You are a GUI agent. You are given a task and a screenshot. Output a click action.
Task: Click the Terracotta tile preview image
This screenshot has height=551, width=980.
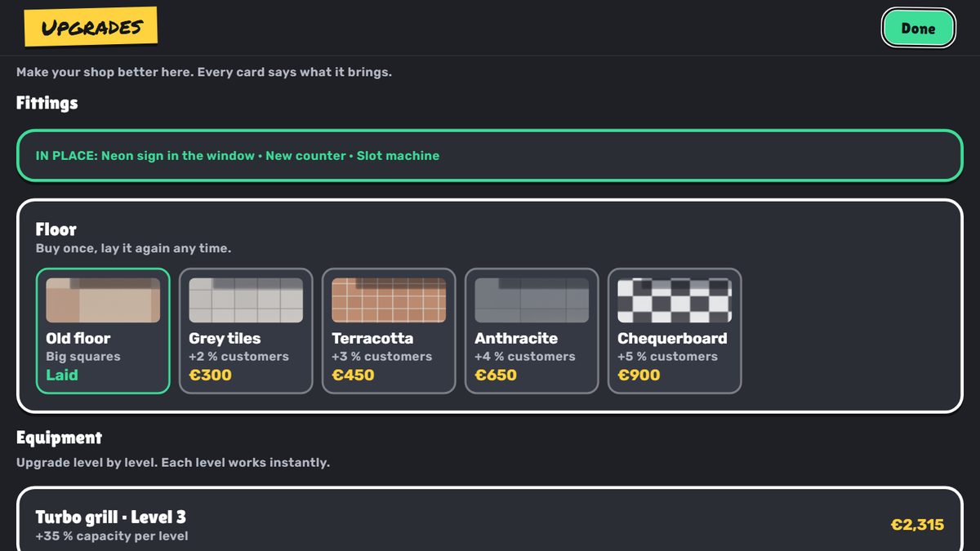point(389,300)
